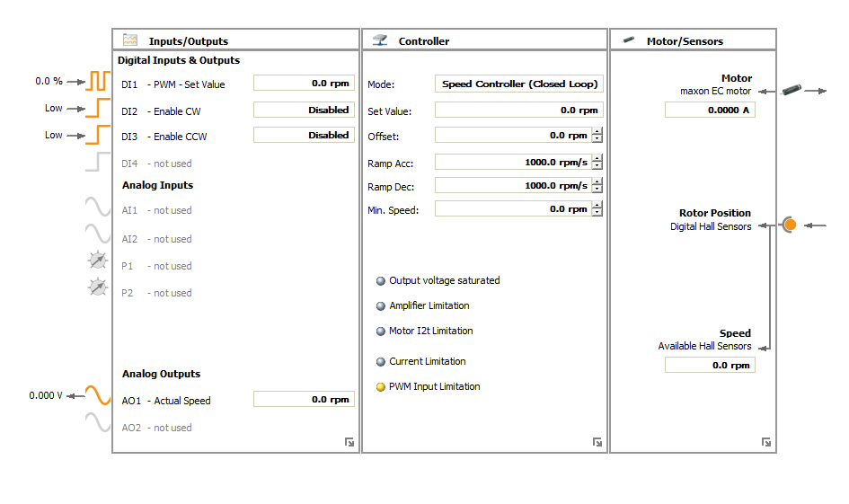Screen dimensions: 849x504
Task: Click the Current Limitation status indicator
Action: [380, 362]
